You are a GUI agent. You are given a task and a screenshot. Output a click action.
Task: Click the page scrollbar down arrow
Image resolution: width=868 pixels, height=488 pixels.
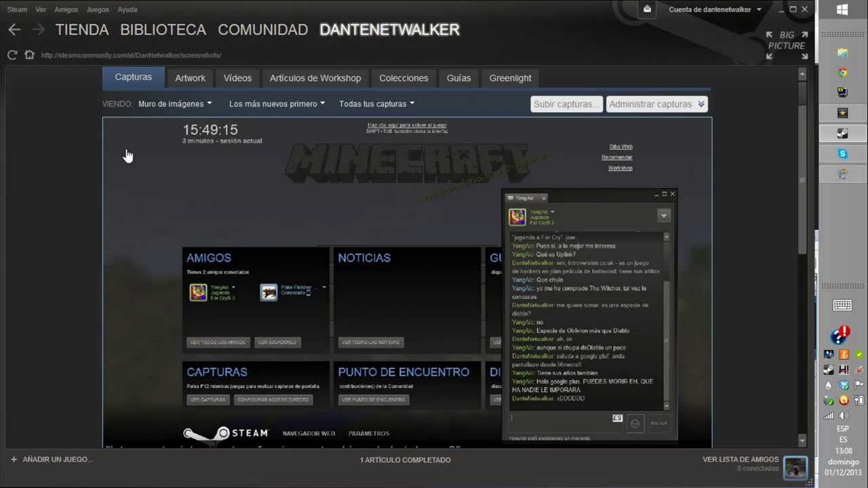802,441
